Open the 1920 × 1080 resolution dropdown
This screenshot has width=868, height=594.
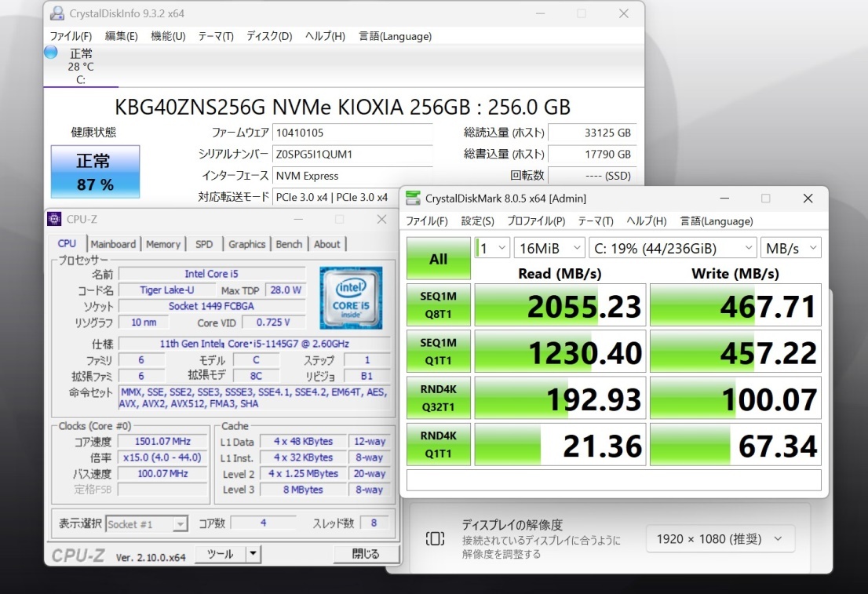pos(720,538)
